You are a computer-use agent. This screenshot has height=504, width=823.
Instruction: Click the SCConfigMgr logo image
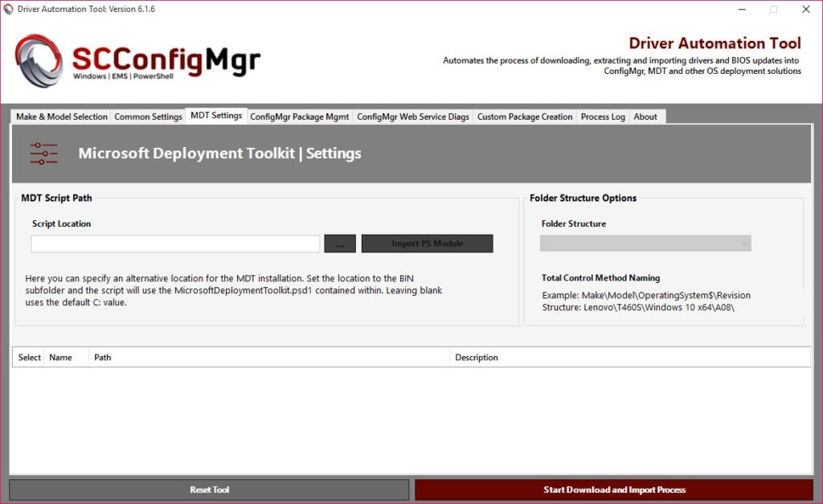point(137,60)
